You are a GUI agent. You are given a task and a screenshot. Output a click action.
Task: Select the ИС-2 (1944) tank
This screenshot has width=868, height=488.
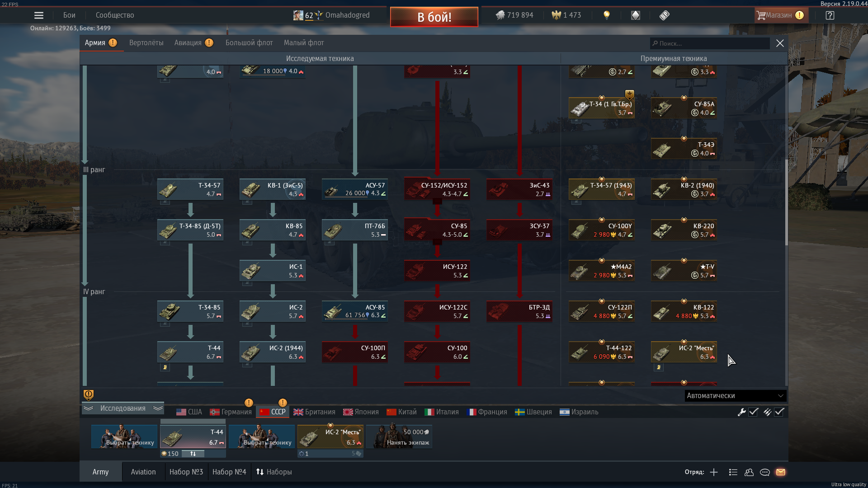point(273,352)
